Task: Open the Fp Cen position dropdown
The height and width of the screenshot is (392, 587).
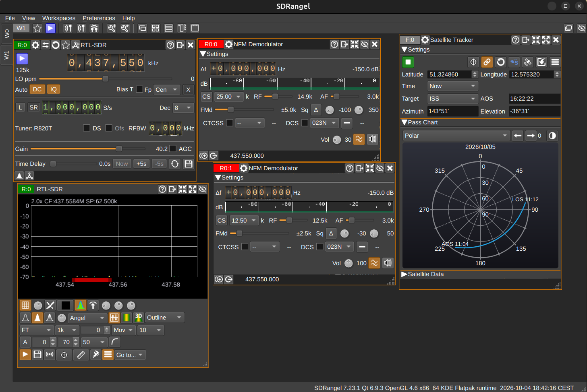Action: click(x=167, y=90)
